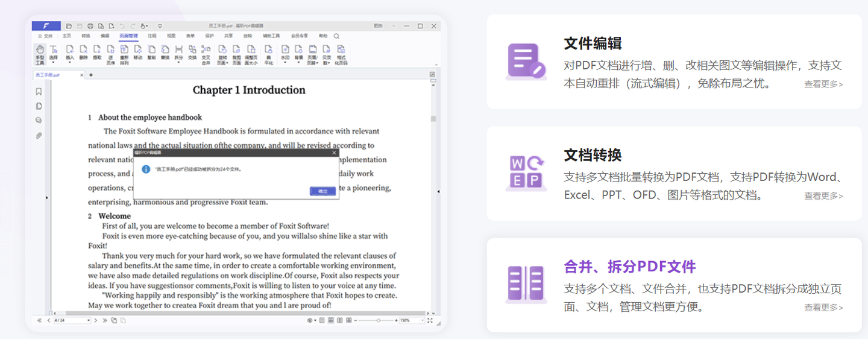
Task: Open the Comments panel in left sidebar
Action: click(x=39, y=121)
